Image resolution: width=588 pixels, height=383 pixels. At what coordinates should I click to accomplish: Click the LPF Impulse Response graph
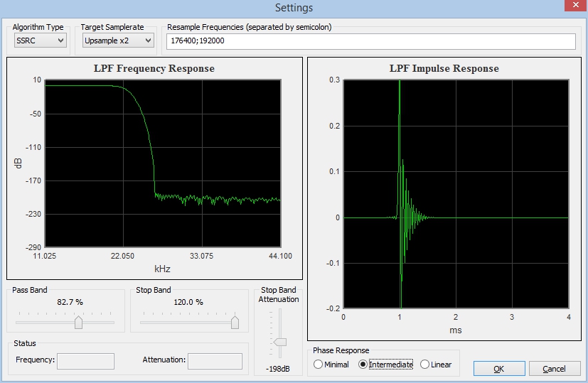coord(455,195)
